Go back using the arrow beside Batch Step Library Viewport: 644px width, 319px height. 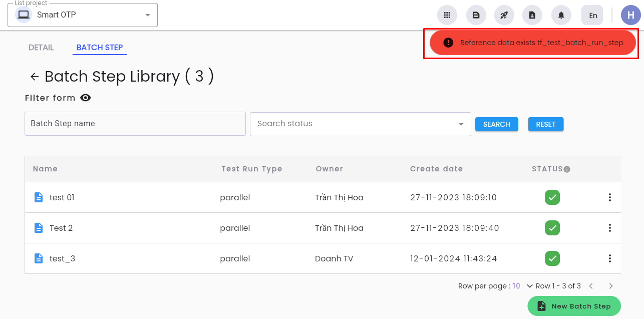[x=35, y=77]
